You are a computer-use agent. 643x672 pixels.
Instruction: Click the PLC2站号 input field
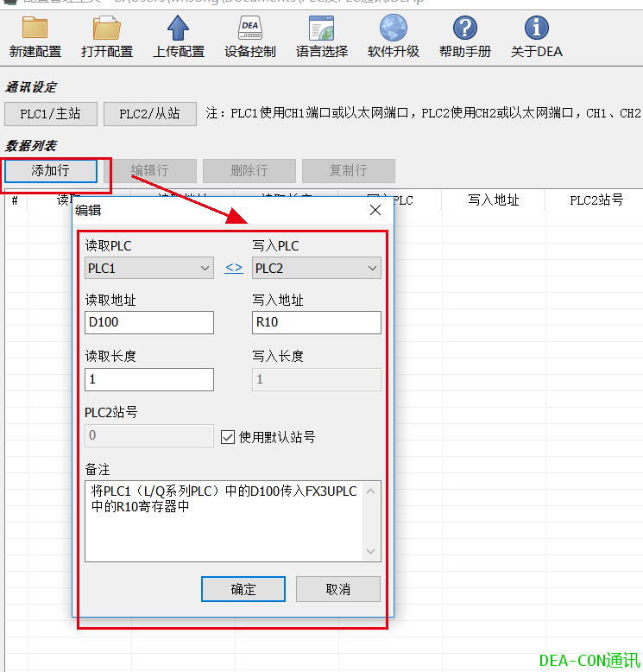coord(149,436)
